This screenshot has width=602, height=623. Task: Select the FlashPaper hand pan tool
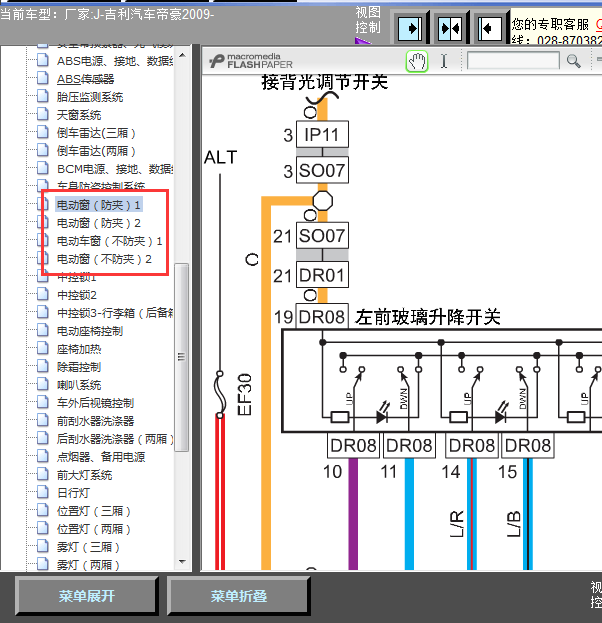(417, 61)
